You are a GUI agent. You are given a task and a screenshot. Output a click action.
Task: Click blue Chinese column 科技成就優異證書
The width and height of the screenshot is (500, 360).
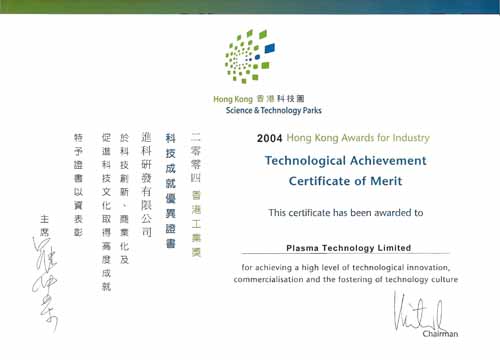[170, 191]
